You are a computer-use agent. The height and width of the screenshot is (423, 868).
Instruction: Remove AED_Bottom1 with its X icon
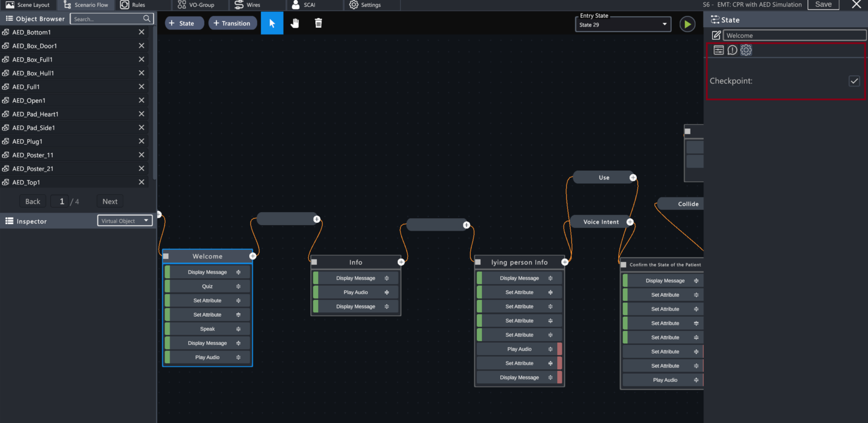tap(141, 32)
